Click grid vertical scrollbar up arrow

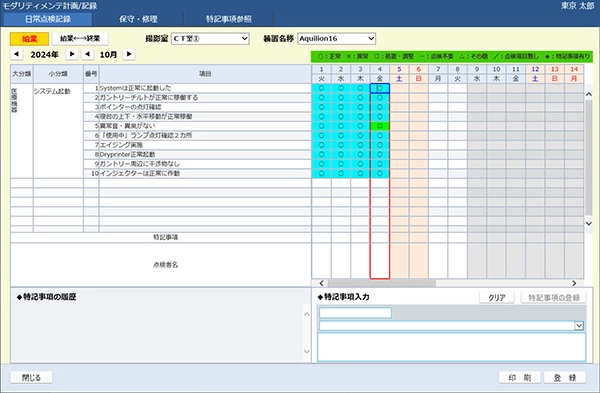click(x=589, y=94)
